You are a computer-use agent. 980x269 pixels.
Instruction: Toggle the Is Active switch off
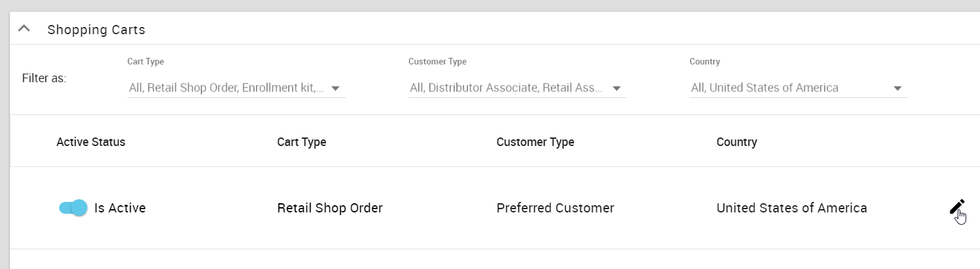[x=73, y=208]
